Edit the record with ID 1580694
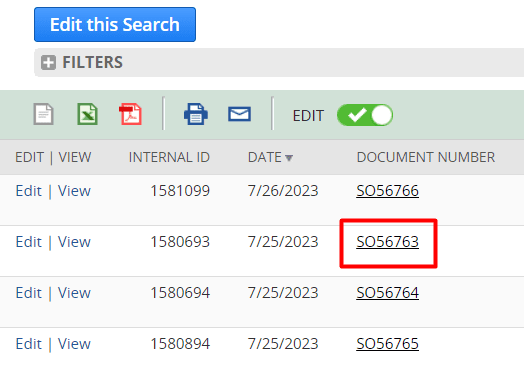The height and width of the screenshot is (370, 524). [29, 293]
